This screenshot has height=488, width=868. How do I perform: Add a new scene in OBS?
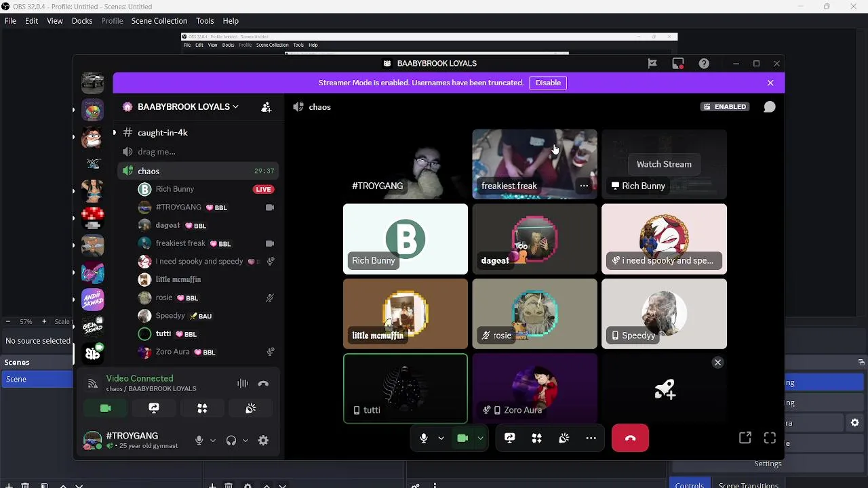(x=9, y=485)
